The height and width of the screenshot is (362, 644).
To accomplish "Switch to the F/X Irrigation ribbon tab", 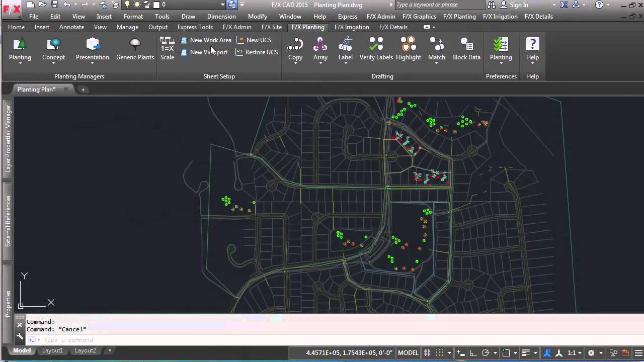I will [352, 27].
